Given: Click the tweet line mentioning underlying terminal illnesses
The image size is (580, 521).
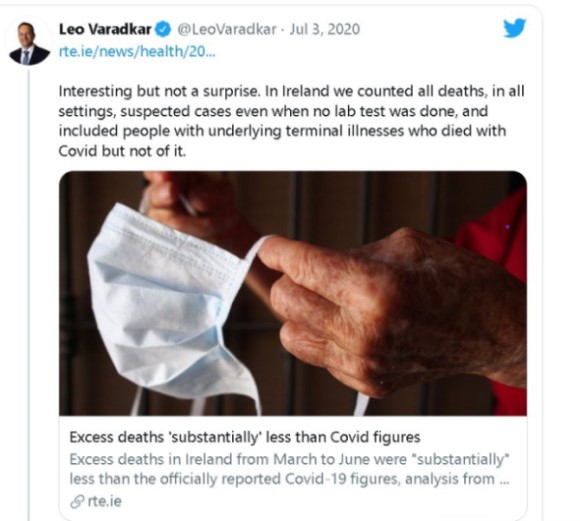Looking at the screenshot, I should [282, 131].
